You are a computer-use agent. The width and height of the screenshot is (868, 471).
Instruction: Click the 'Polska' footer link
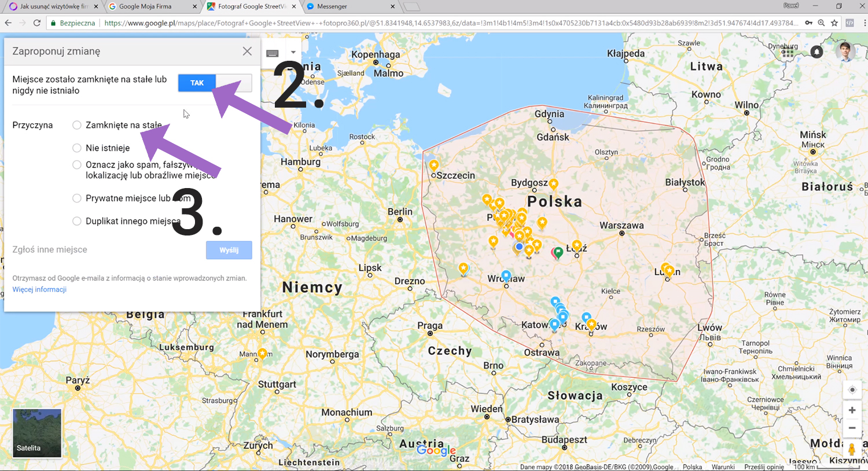tap(692, 467)
